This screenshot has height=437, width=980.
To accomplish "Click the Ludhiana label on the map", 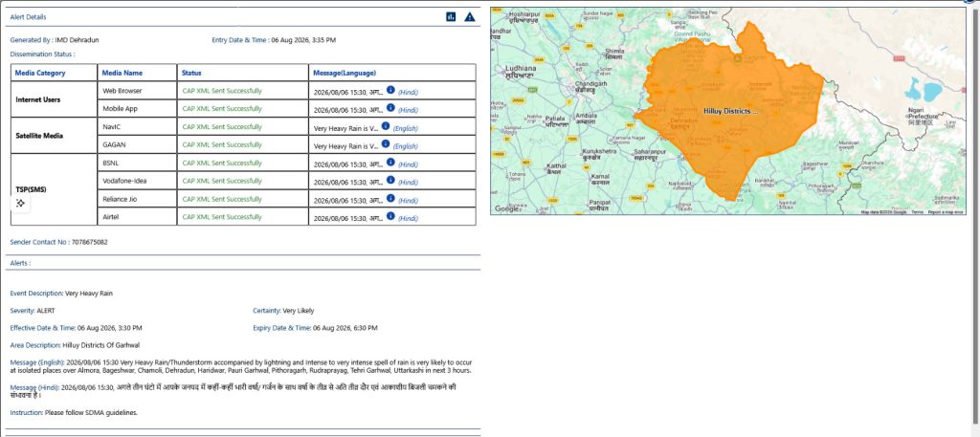I will click(x=520, y=70).
